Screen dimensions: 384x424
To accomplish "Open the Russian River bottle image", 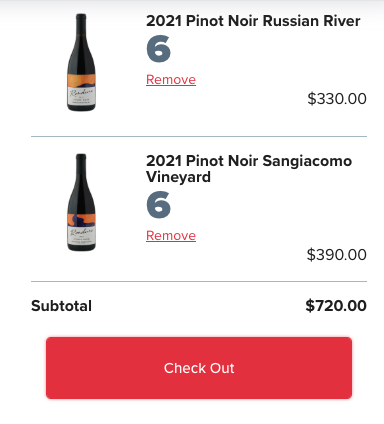I will tap(81, 62).
